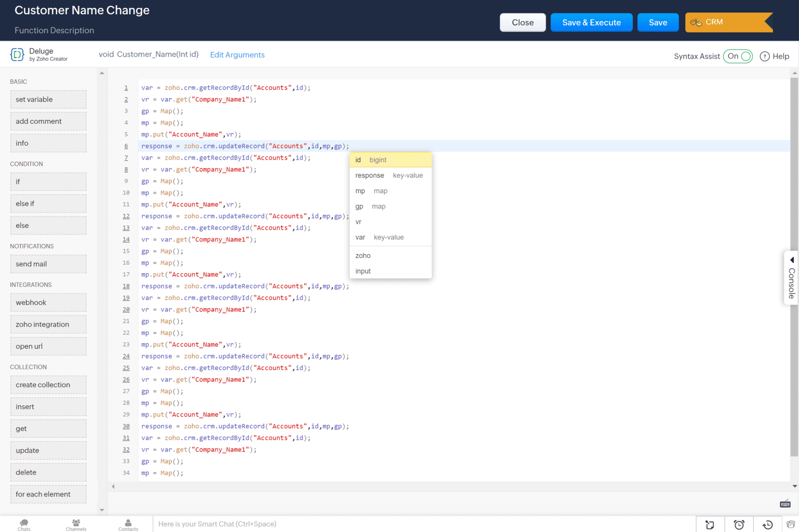Screen dimensions: 799x532
Task: Click the recent history clock icon
Action: coord(768,525)
